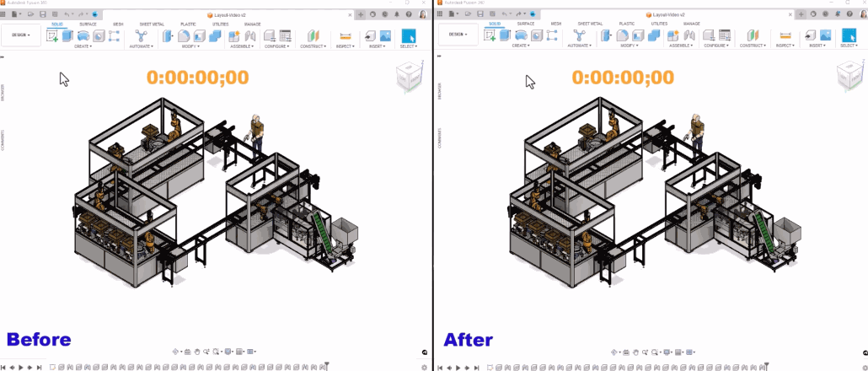Screen dimensions: 868x371
Task: Open Automated Modeling icon in the left (Before) window
Action: tap(141, 36)
